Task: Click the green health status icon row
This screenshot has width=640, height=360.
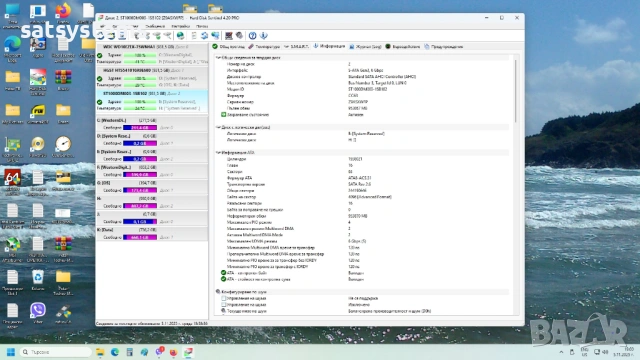Action: 223,115
